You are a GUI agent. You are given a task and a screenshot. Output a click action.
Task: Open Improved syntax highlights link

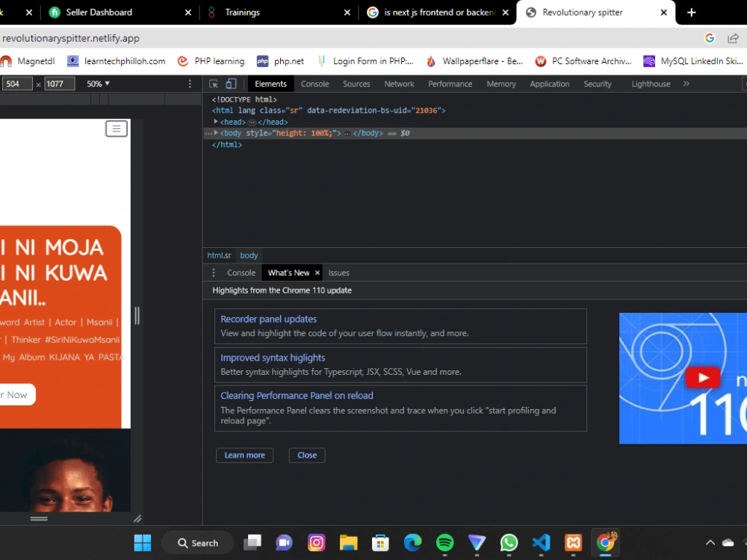[273, 358]
